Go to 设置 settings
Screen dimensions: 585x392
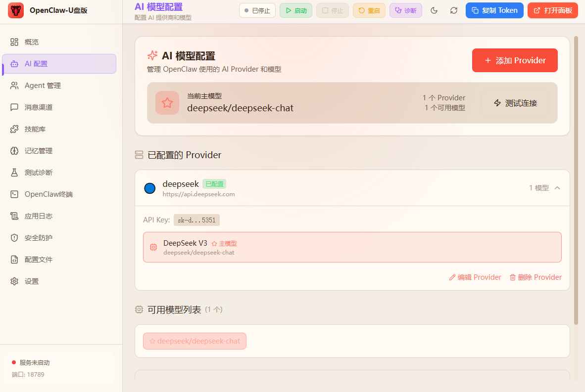(x=59, y=281)
